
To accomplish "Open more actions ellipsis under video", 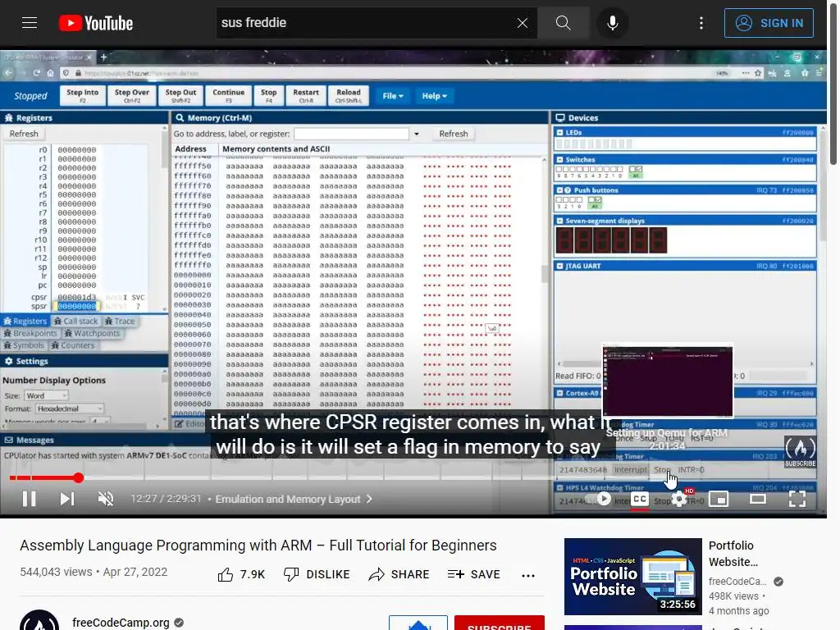I will [528, 575].
